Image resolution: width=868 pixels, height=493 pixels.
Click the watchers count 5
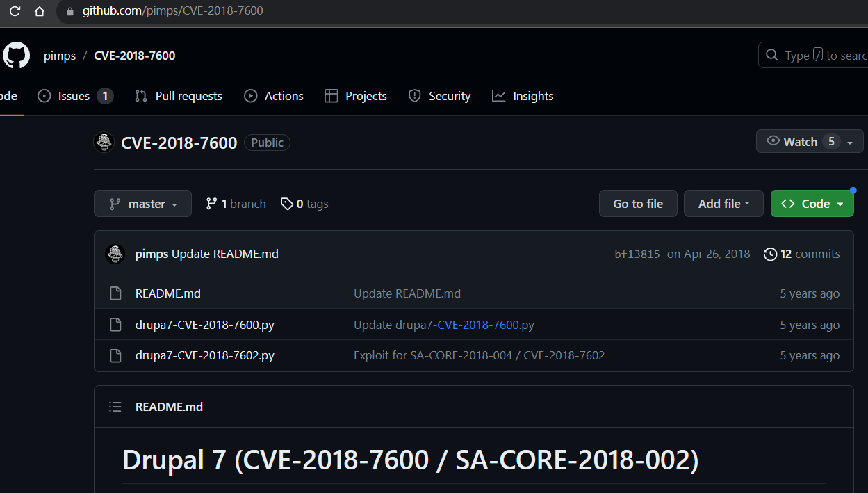pos(831,141)
